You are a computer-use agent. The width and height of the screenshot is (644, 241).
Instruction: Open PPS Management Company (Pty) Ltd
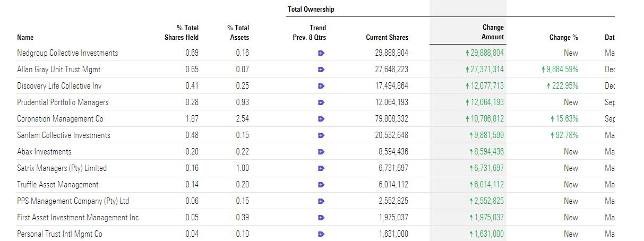tap(73, 201)
